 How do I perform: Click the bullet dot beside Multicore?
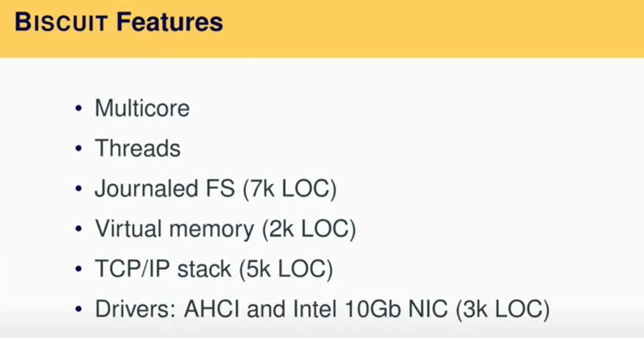[x=79, y=108]
